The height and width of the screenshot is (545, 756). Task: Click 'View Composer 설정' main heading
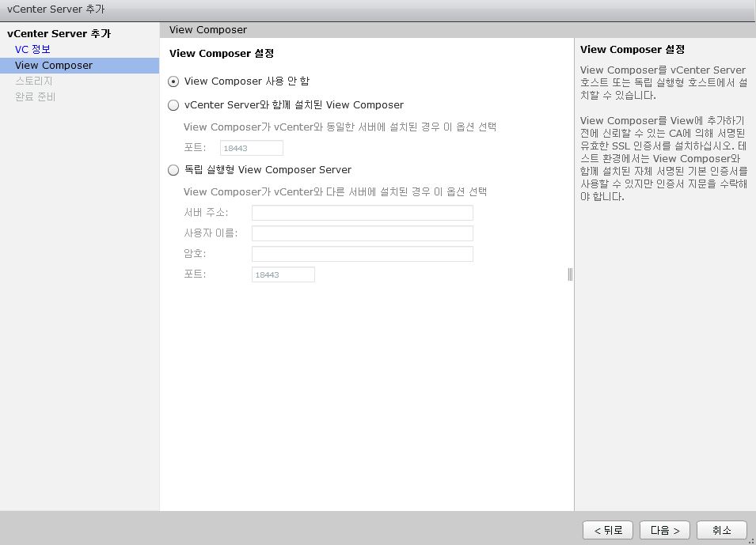222,54
